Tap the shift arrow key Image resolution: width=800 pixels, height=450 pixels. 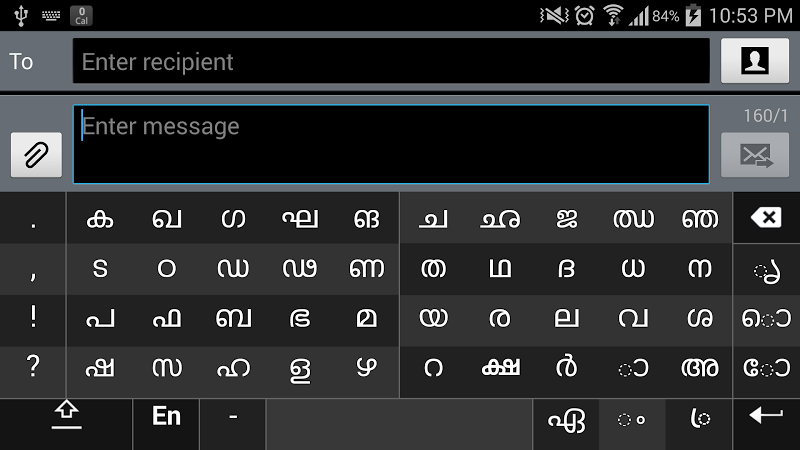tap(66, 416)
